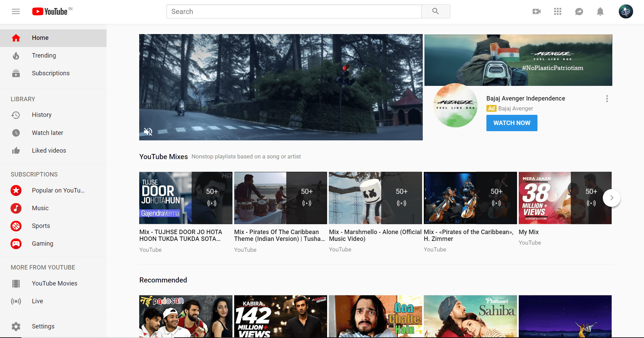Open your watch History
644x338 pixels.
(x=42, y=115)
